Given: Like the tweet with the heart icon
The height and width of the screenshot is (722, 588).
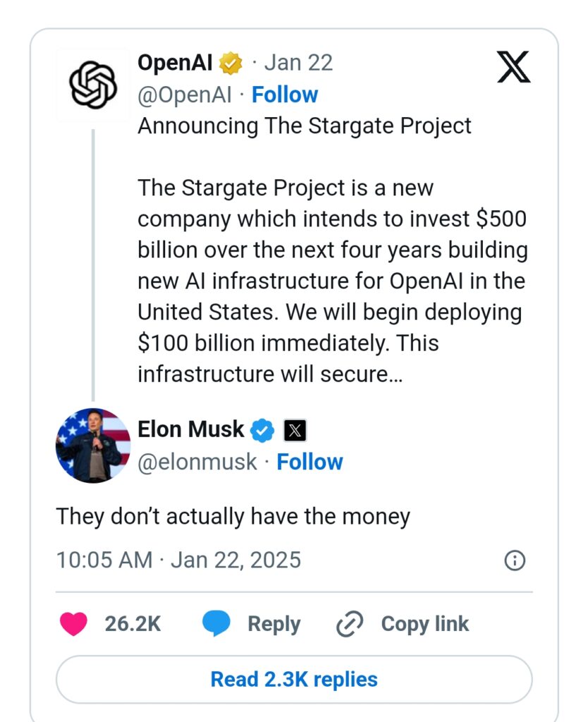Looking at the screenshot, I should 73,624.
